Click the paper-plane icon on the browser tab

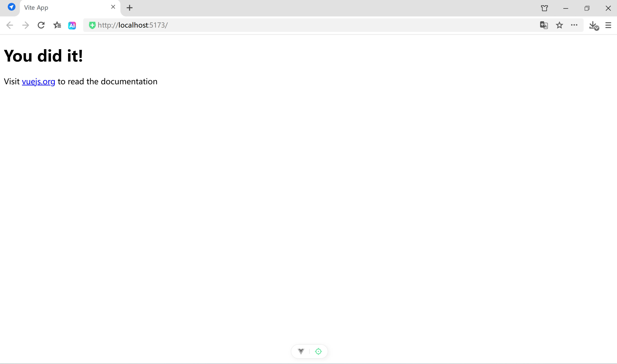click(12, 7)
